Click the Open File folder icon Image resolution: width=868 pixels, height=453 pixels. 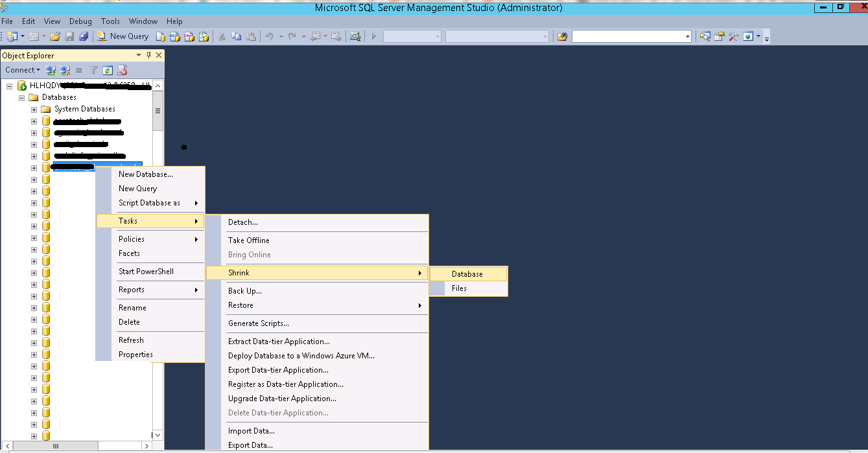coord(55,36)
